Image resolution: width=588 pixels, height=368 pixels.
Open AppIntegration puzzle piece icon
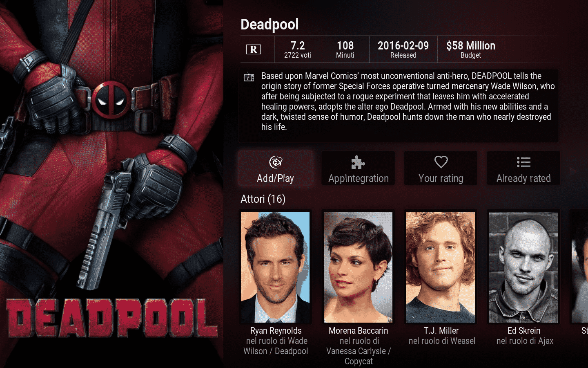click(358, 162)
